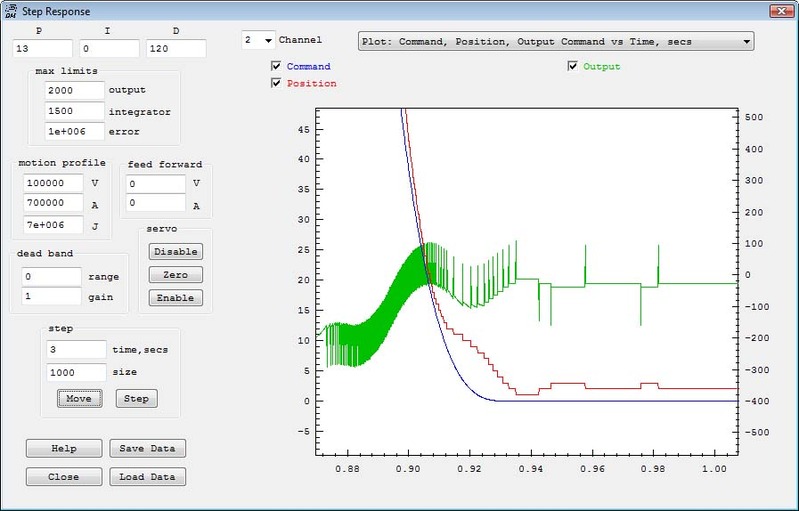Click the step size input field
Screen dimensions: 799x511
[75, 372]
